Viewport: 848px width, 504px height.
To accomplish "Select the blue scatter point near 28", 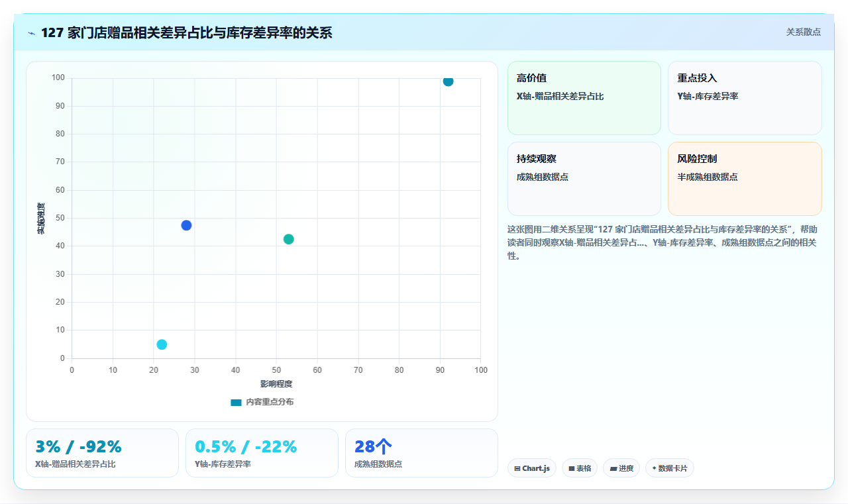I will click(186, 225).
